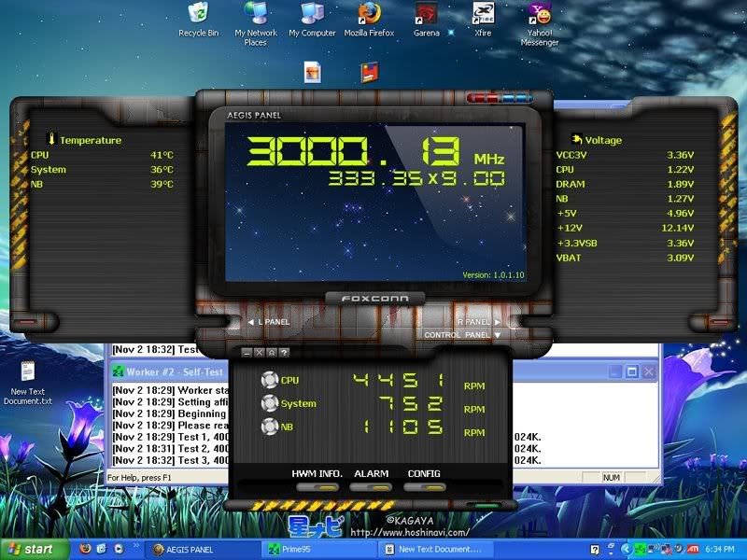Click the System fan icon

coord(269,403)
